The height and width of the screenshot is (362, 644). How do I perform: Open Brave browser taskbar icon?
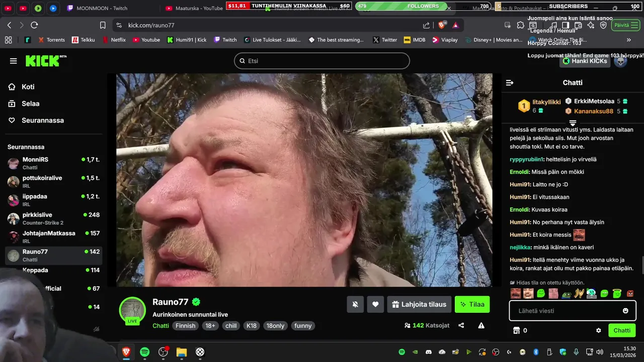click(x=126, y=352)
